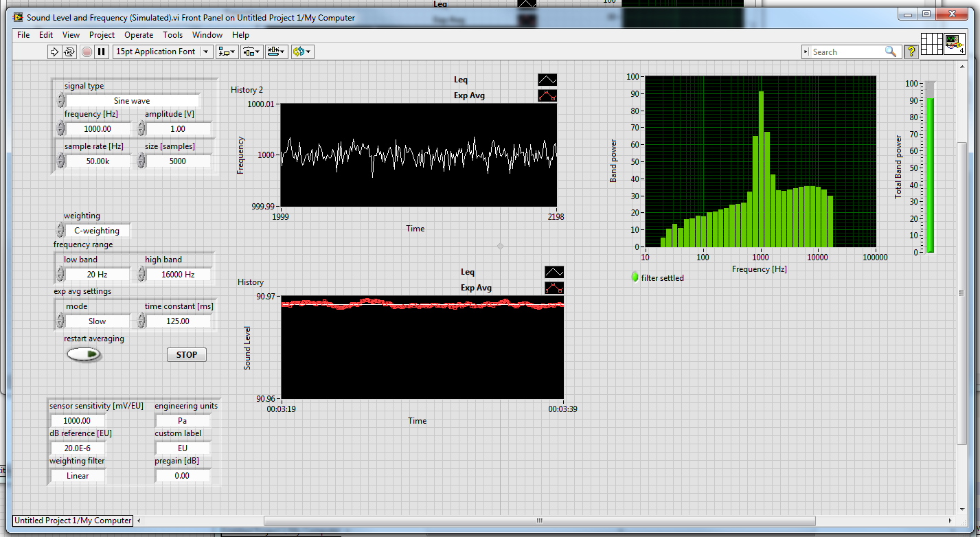The height and width of the screenshot is (537, 980).
Task: Open the Operate menu
Action: (139, 35)
